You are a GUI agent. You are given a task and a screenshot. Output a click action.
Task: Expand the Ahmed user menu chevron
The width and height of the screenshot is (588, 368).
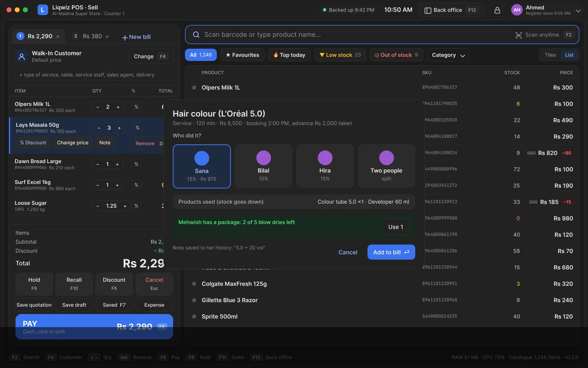578,11
